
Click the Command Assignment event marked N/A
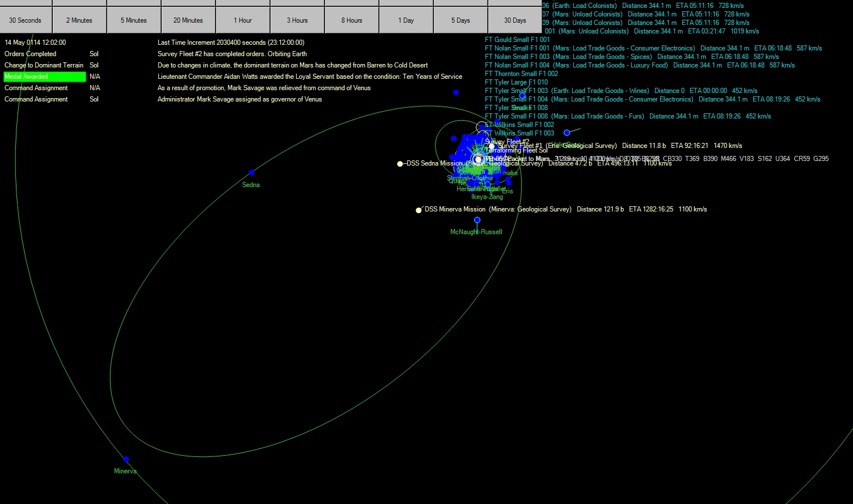[x=36, y=88]
